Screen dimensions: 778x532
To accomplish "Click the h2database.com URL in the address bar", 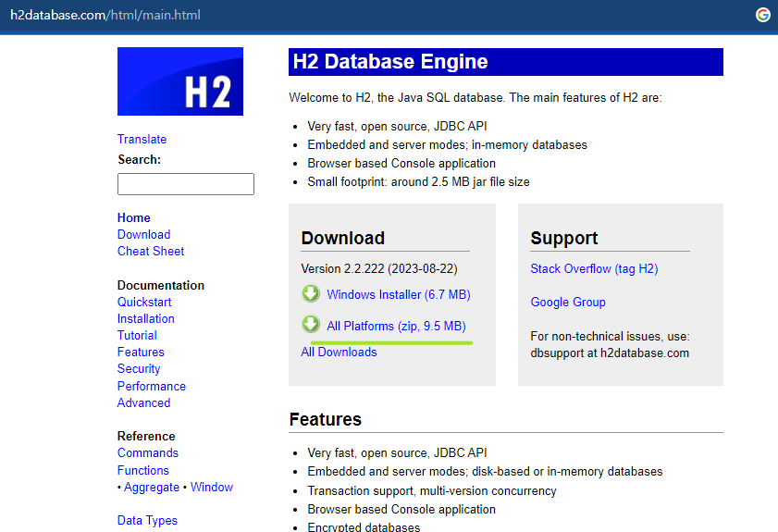I will coord(105,15).
